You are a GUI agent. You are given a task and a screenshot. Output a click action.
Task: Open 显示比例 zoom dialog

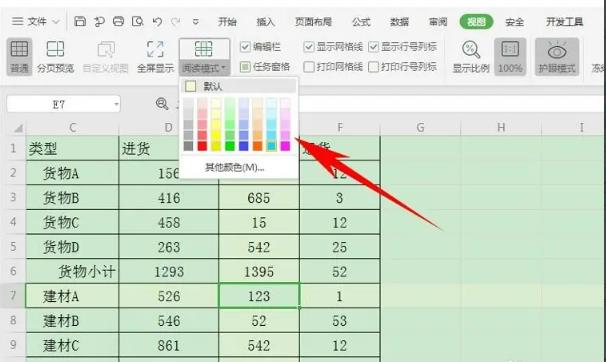471,57
